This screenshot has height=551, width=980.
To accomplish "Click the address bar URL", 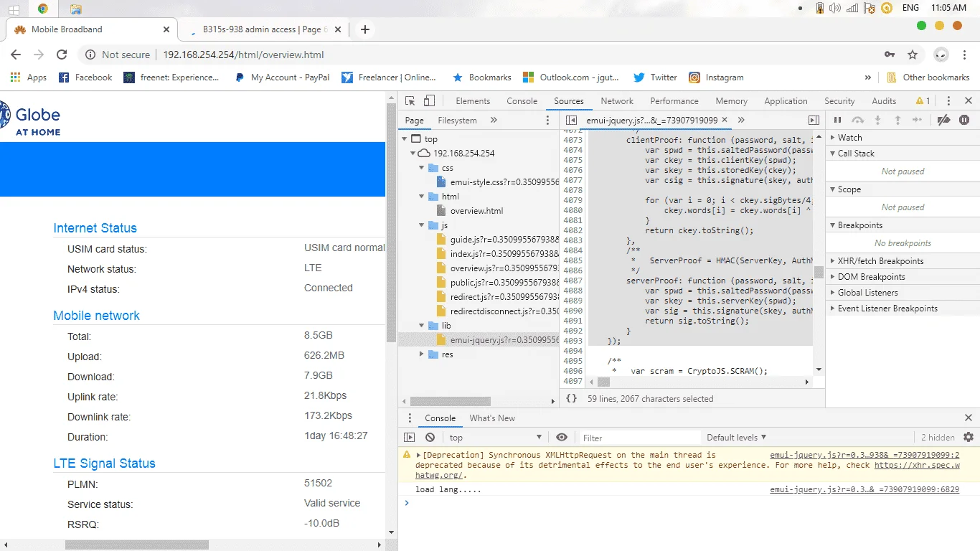I will click(x=243, y=55).
